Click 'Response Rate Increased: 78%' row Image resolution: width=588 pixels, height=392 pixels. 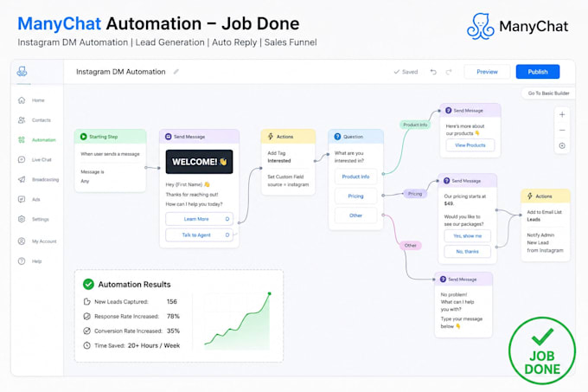[131, 316]
